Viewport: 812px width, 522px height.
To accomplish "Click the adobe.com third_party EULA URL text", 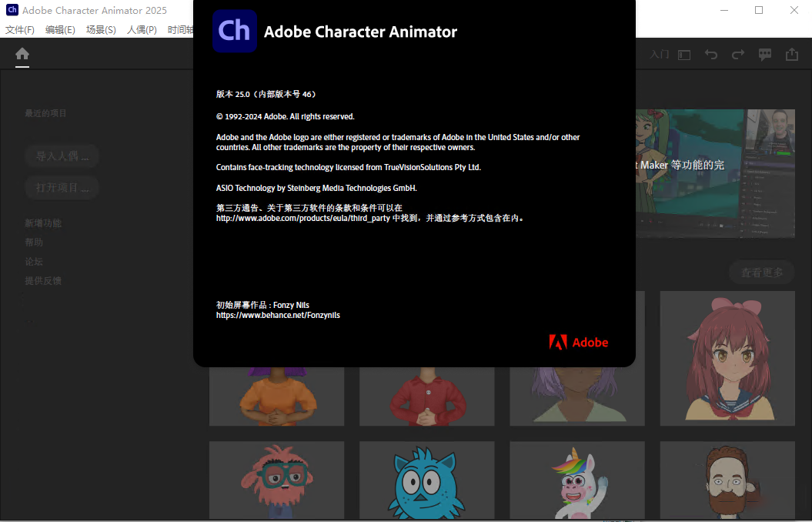I will tap(303, 219).
